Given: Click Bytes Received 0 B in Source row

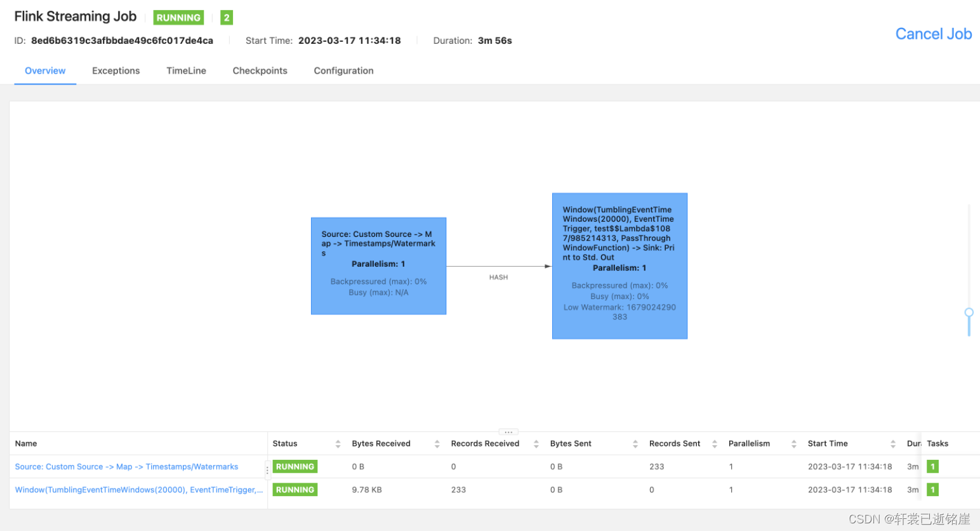Looking at the screenshot, I should tap(358, 467).
